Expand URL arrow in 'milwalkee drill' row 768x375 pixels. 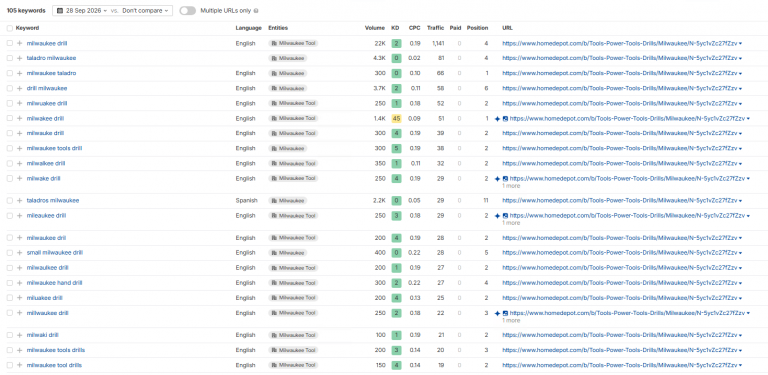pyautogui.click(x=740, y=164)
